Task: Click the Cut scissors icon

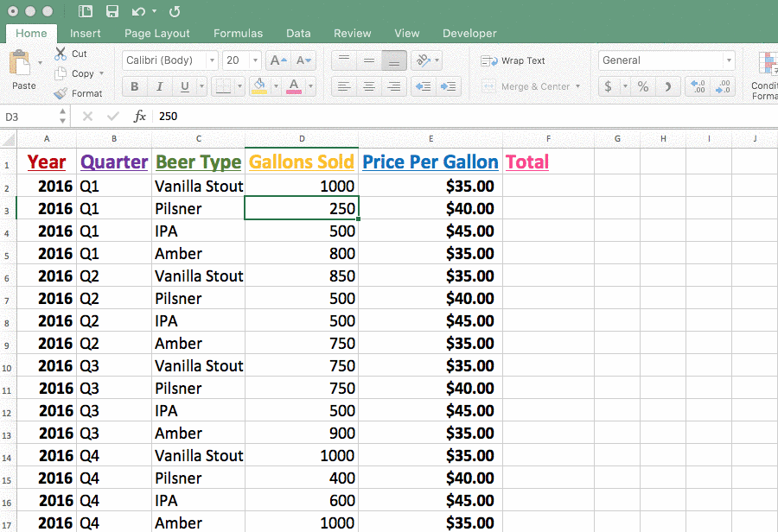Action: (61, 54)
